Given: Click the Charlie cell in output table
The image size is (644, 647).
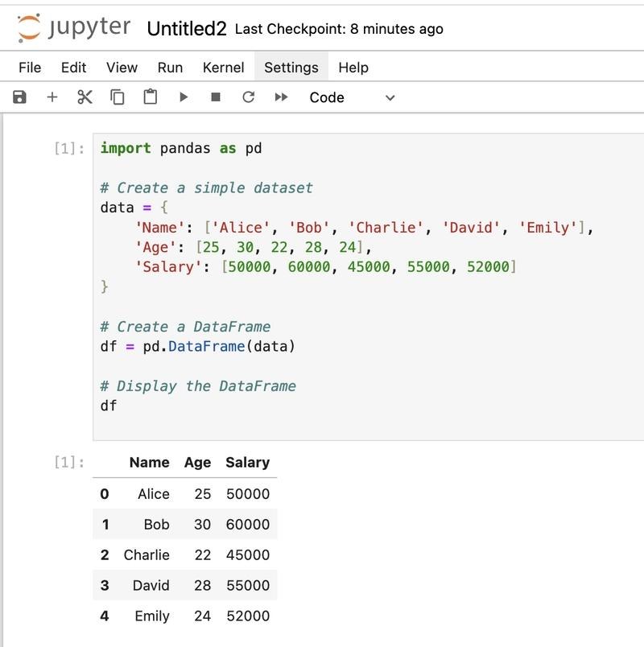Looking at the screenshot, I should [x=147, y=555].
